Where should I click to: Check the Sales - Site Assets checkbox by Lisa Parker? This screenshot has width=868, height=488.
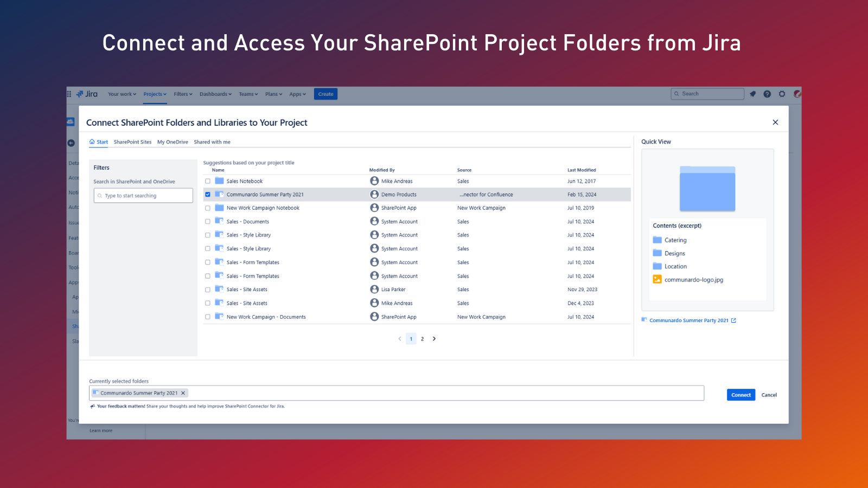coord(207,290)
